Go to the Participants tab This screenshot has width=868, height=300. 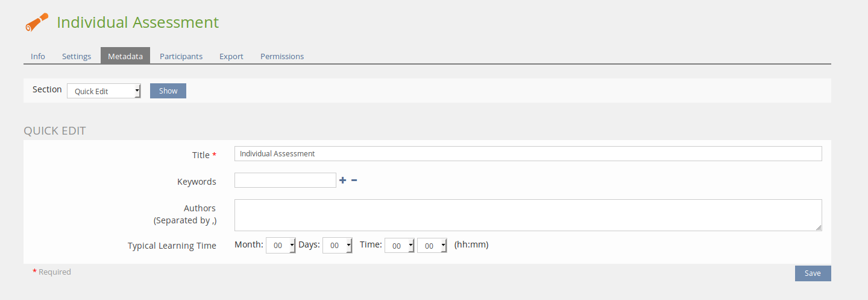181,56
